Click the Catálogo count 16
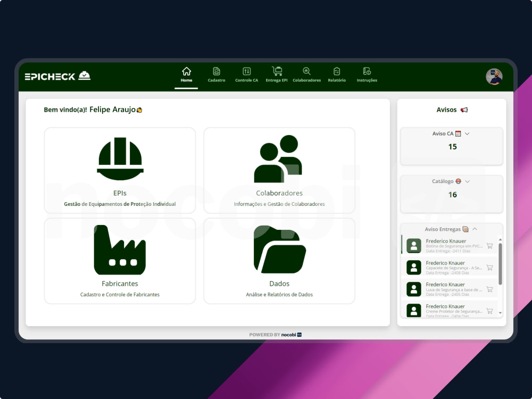 pyautogui.click(x=453, y=195)
